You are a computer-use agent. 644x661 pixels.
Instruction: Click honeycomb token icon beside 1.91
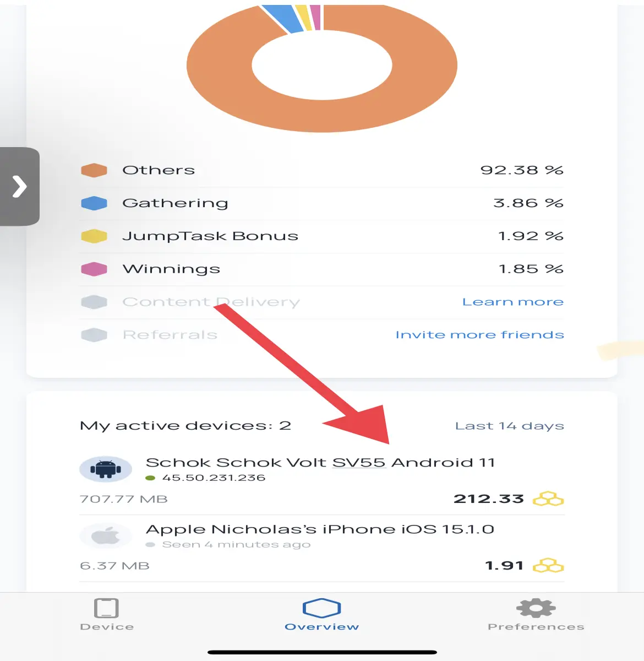tap(548, 566)
